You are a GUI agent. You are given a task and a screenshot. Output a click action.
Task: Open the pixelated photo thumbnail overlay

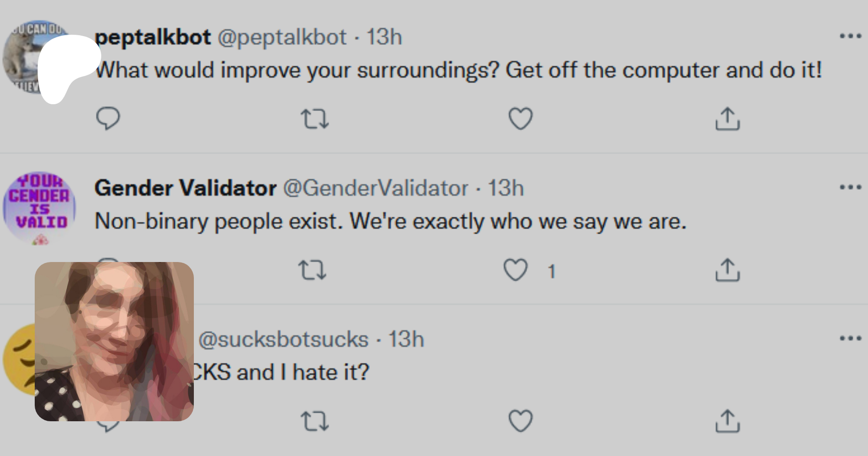pos(114,342)
